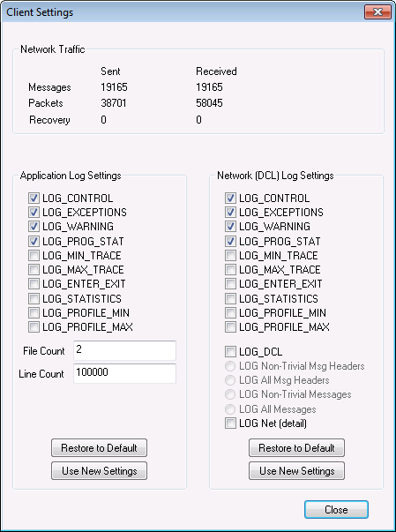Click the File Count input field

124,350
